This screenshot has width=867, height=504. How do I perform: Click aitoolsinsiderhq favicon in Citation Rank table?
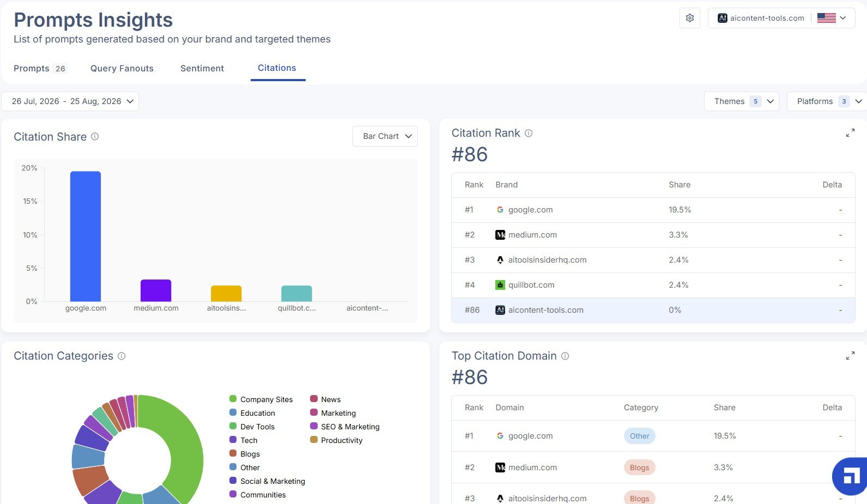500,260
